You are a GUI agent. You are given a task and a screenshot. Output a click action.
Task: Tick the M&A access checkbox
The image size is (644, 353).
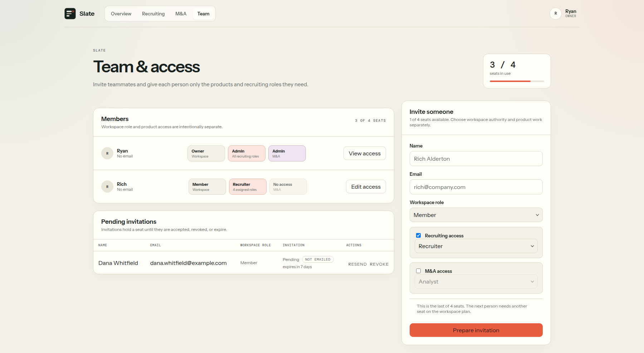click(x=418, y=271)
